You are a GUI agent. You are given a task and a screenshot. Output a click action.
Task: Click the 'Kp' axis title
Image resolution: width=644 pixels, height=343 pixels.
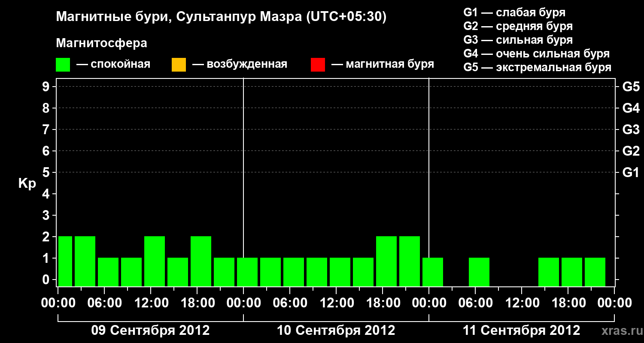tap(27, 184)
